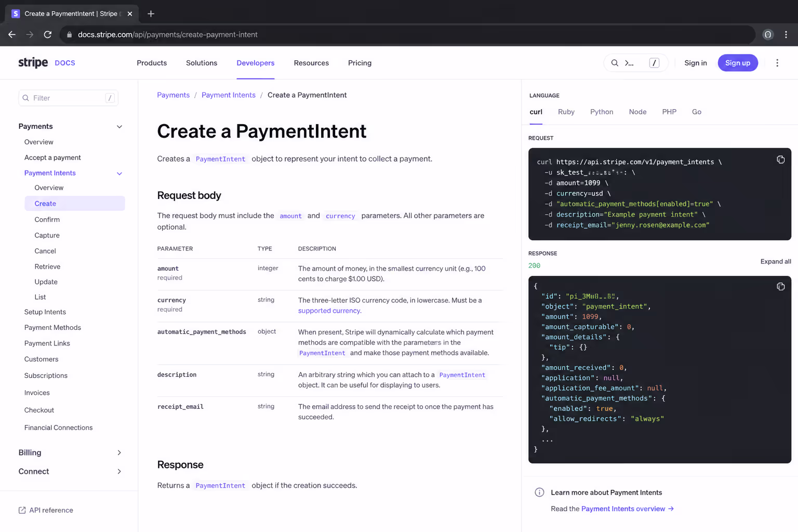798x532 pixels.
Task: Open Customers in sidebar
Action: click(x=42, y=360)
